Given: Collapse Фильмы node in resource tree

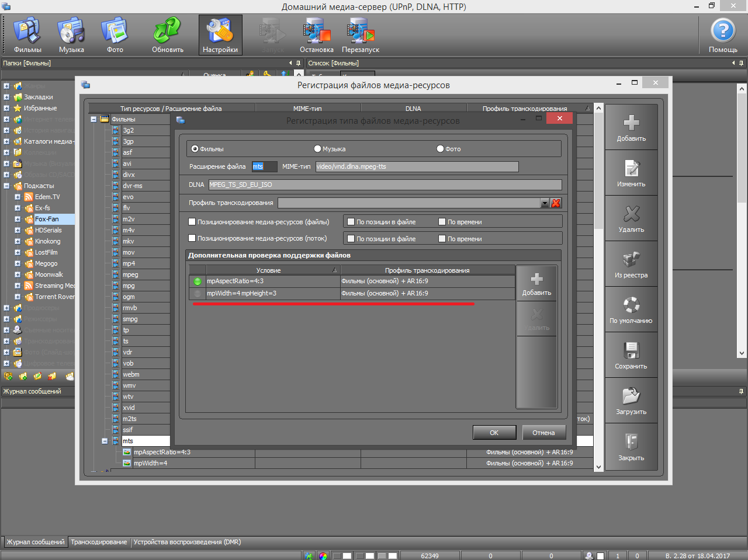Looking at the screenshot, I should 93,119.
